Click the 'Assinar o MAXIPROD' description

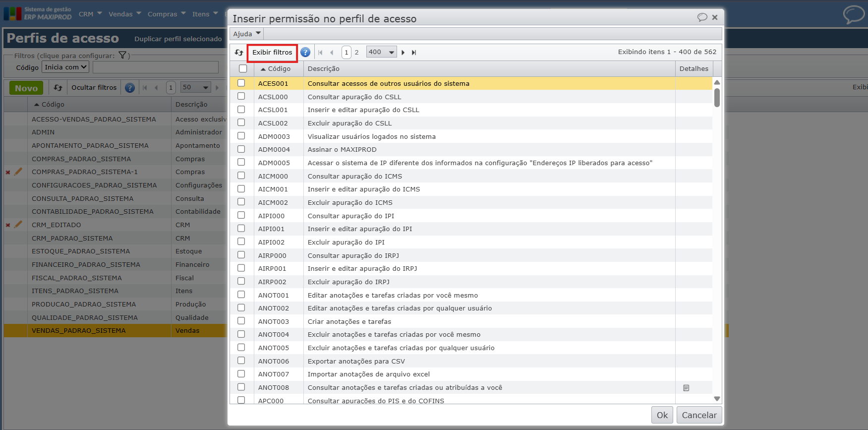click(342, 150)
